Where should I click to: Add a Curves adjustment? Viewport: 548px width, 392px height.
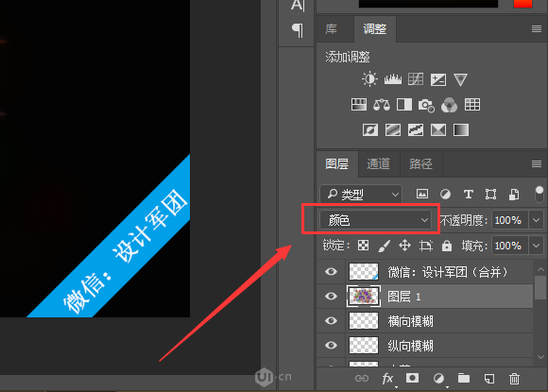pyautogui.click(x=416, y=79)
